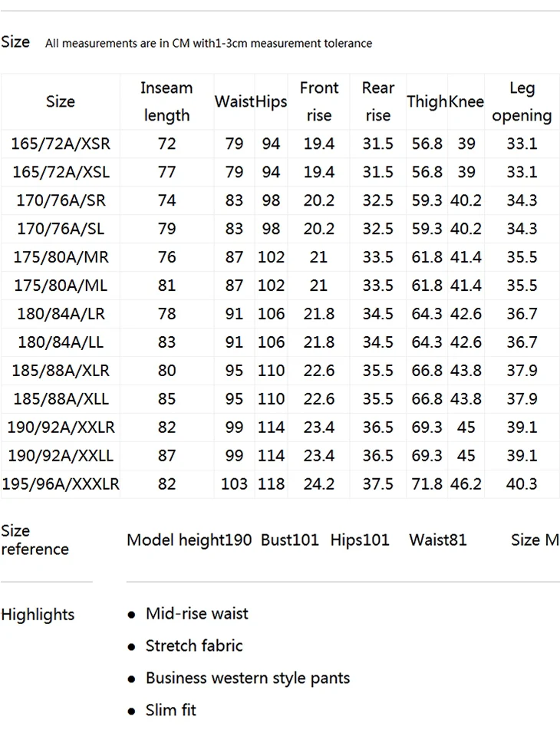Click the 180/84A/LL size cell

(61, 342)
